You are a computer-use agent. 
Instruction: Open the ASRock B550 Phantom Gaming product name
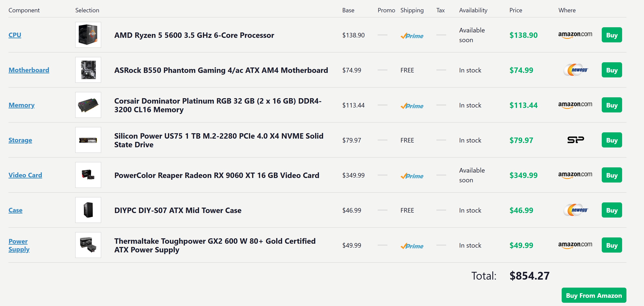coord(221,70)
